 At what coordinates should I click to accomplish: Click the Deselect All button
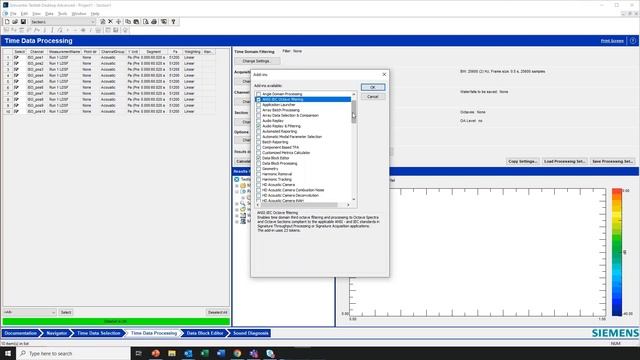pos(218,312)
